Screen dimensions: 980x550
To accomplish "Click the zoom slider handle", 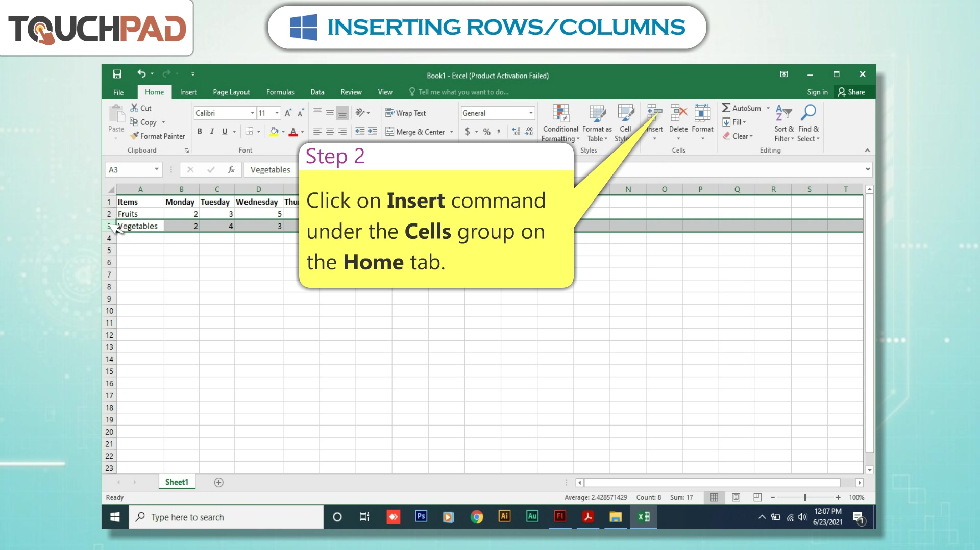I will pos(805,497).
